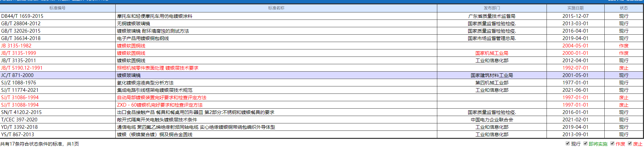The width and height of the screenshot is (644, 153).
Task: Open standard T/CEC 397-2020
Action: click(19, 120)
